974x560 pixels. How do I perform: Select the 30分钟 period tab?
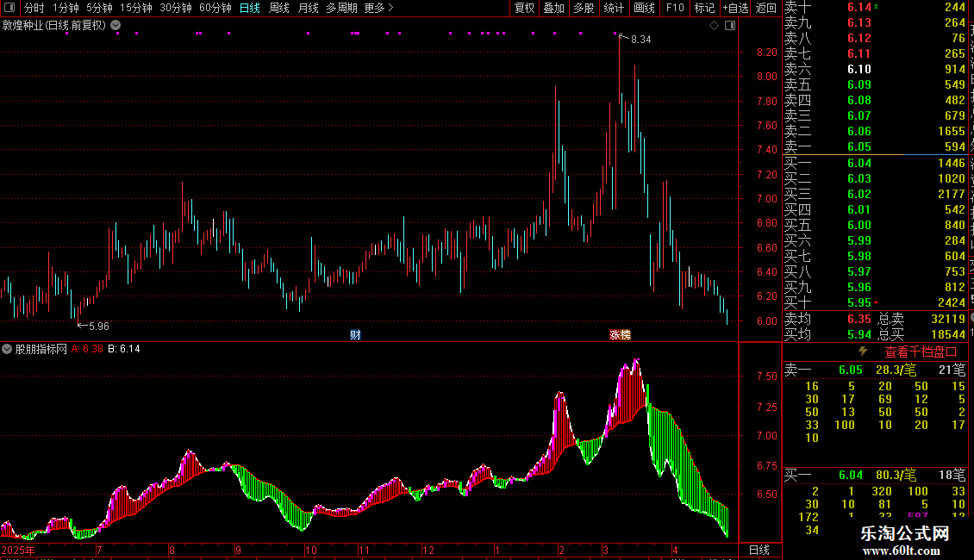tap(175, 8)
